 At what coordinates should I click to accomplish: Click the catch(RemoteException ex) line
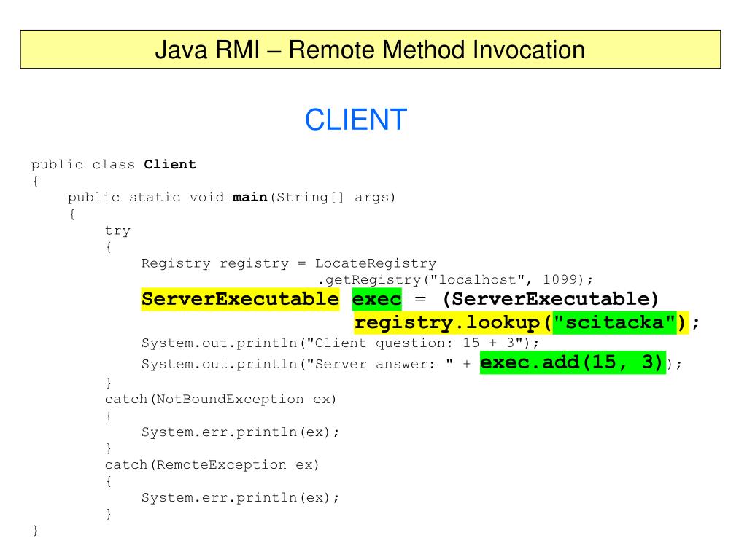pos(212,464)
